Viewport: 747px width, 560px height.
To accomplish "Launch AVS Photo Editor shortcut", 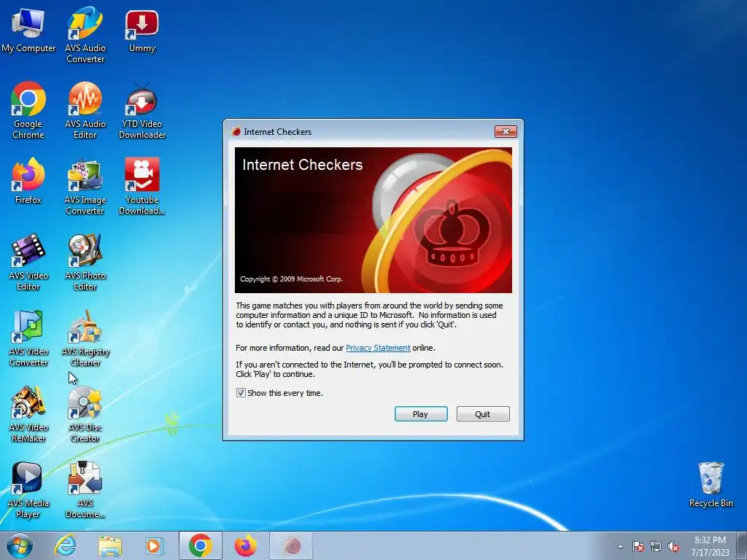I will (85, 262).
